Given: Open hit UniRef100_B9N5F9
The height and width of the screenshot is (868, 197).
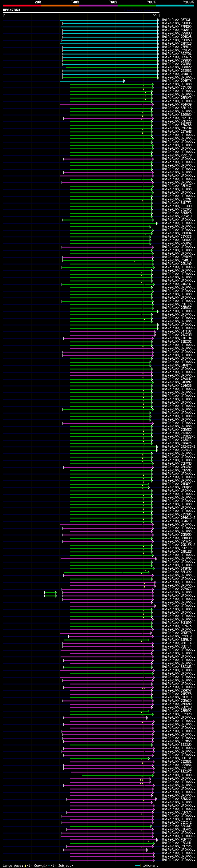Looking at the screenshot, I should pos(177,30).
